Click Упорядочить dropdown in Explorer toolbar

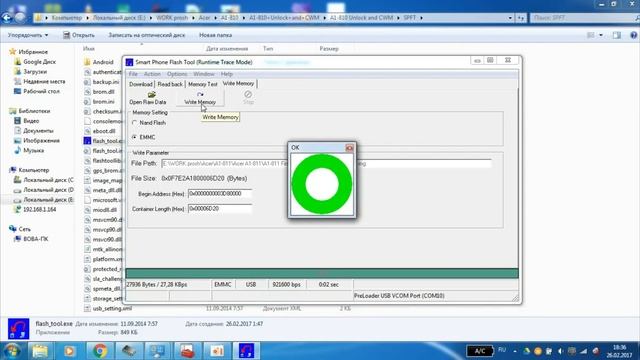coord(28,35)
